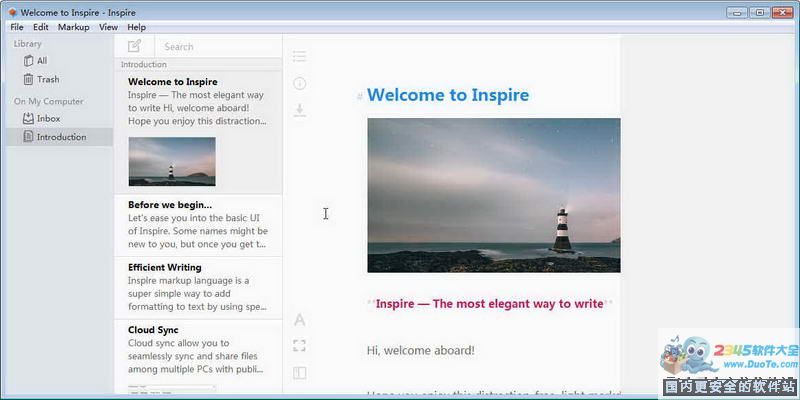
Task: Open the Edit menu
Action: click(x=41, y=27)
